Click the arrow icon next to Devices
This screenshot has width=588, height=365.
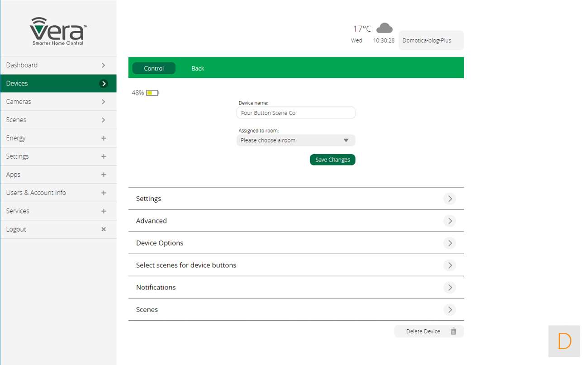[x=104, y=84]
